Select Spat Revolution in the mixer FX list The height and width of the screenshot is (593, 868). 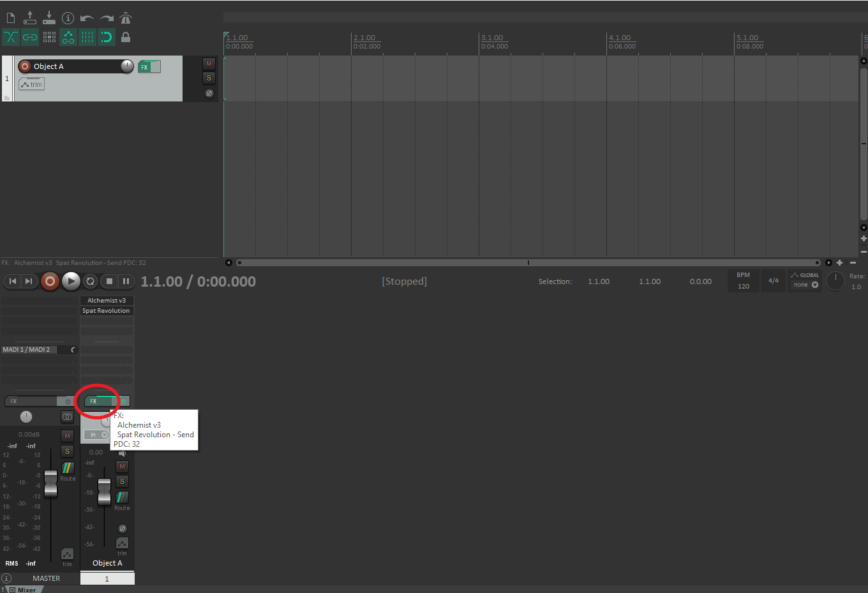point(106,311)
